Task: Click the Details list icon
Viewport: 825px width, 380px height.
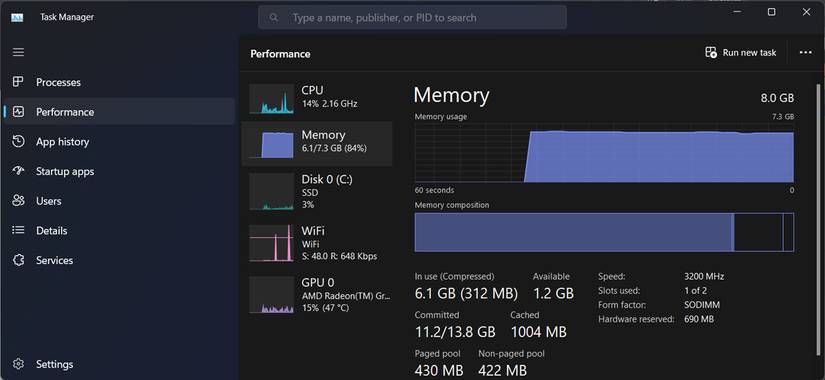Action: click(x=18, y=231)
